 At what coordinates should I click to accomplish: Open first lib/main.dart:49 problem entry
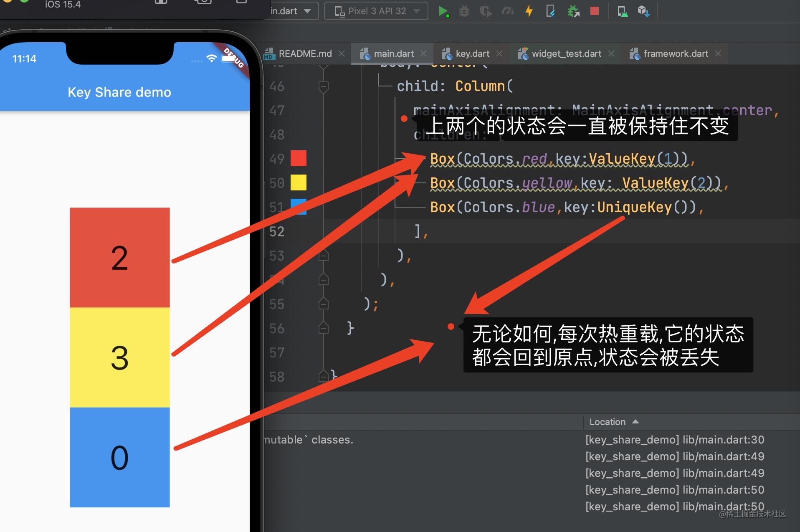(675, 456)
